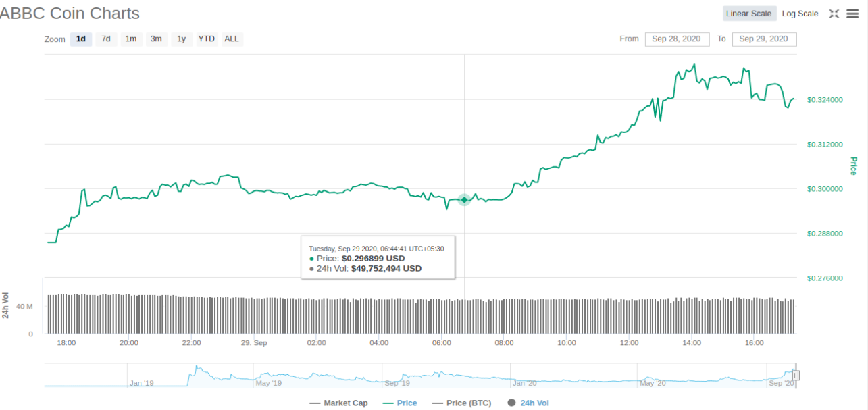
Task: Click the 18:00 time axis label
Action: point(66,343)
